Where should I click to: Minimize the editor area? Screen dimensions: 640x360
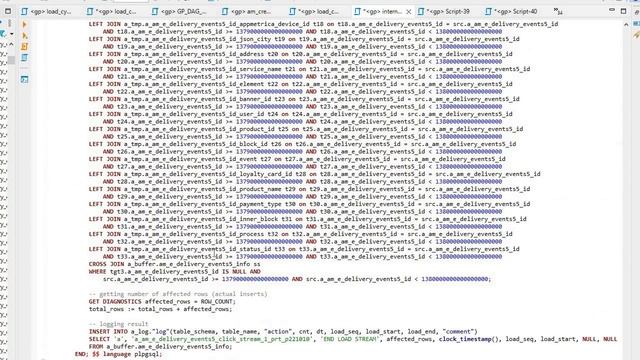(612, 11)
